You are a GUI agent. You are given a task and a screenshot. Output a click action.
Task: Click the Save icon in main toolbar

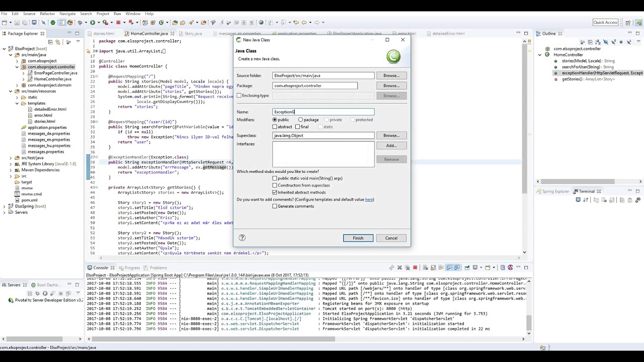pos(17,22)
